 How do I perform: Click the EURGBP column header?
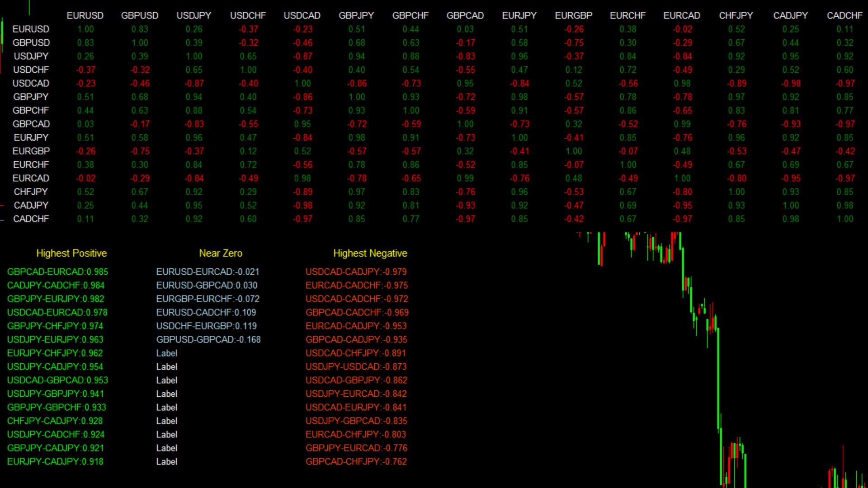(573, 15)
